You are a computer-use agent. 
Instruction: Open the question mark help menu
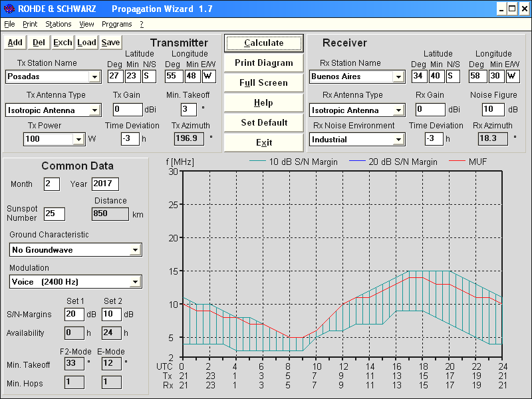click(142, 24)
